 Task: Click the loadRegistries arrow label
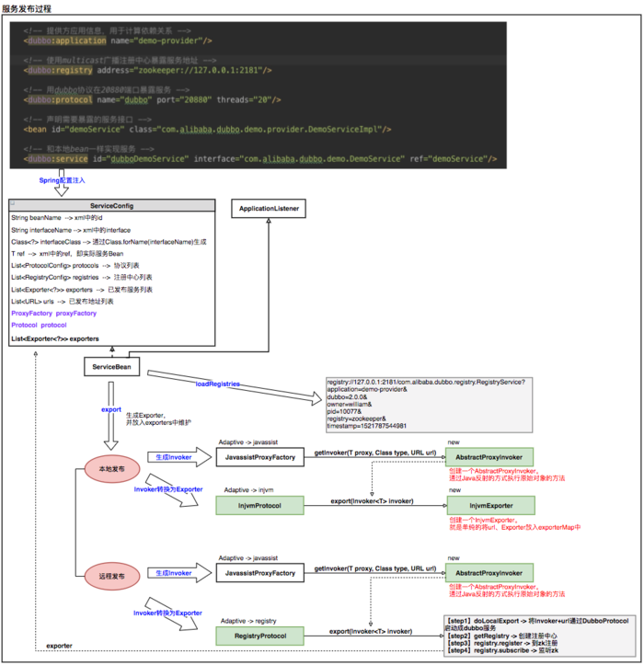tap(218, 384)
